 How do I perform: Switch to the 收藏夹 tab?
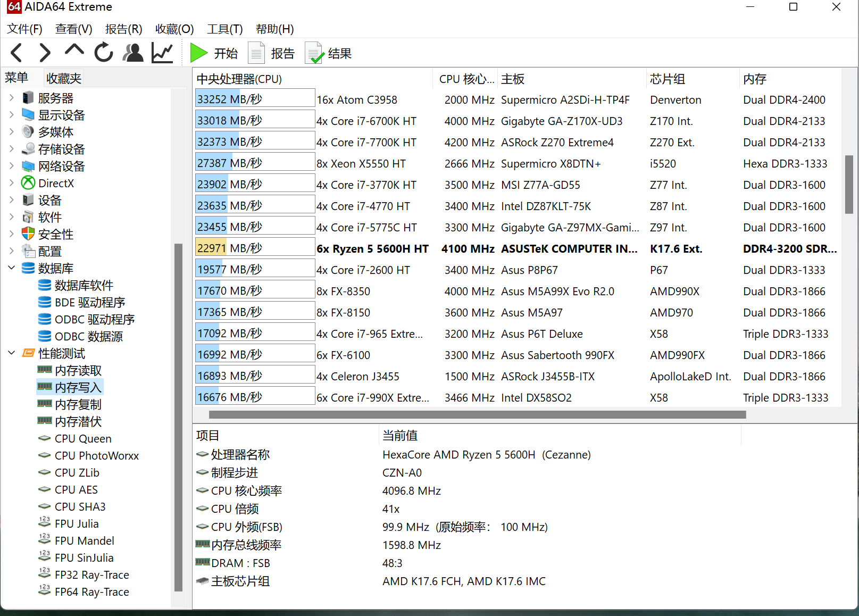click(x=63, y=78)
